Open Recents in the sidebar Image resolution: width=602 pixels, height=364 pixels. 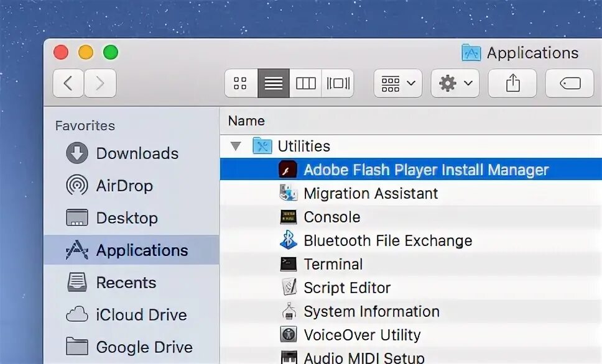131,282
